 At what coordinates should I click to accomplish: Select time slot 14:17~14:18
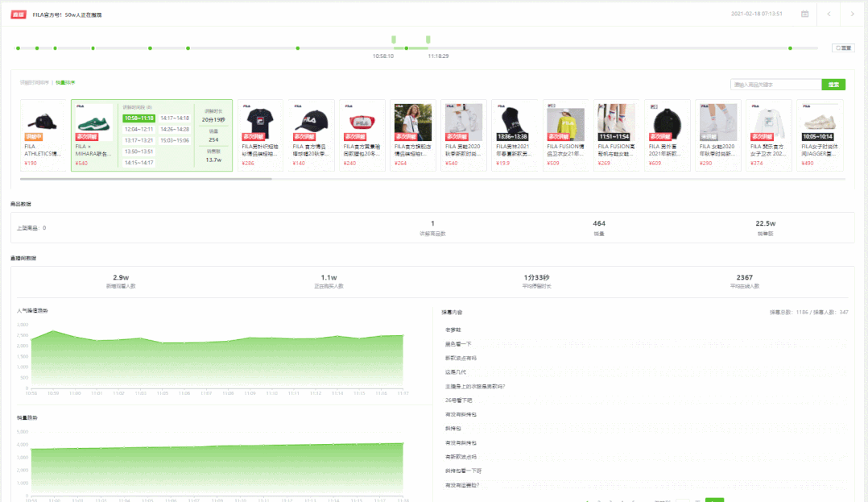pos(175,118)
